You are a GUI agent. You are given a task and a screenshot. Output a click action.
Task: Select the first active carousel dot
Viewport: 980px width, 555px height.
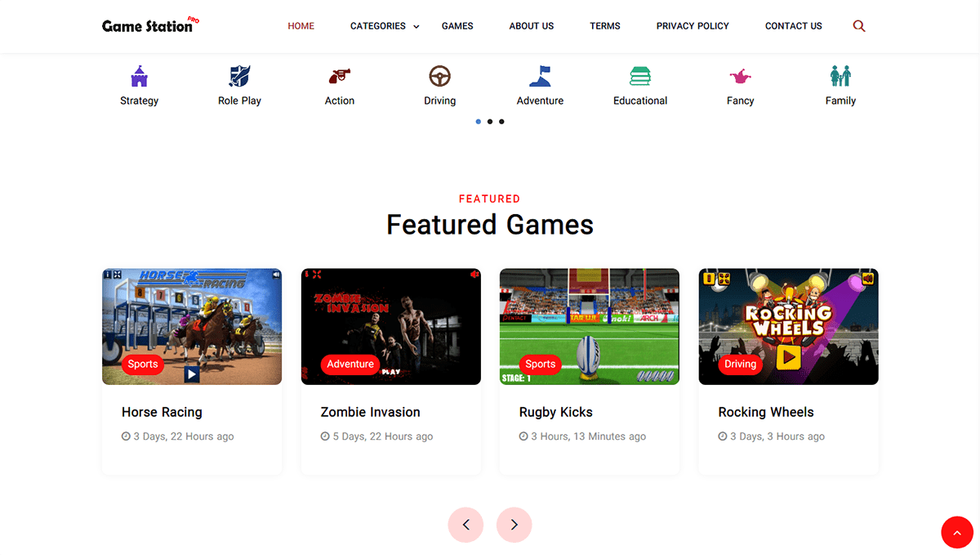479,122
